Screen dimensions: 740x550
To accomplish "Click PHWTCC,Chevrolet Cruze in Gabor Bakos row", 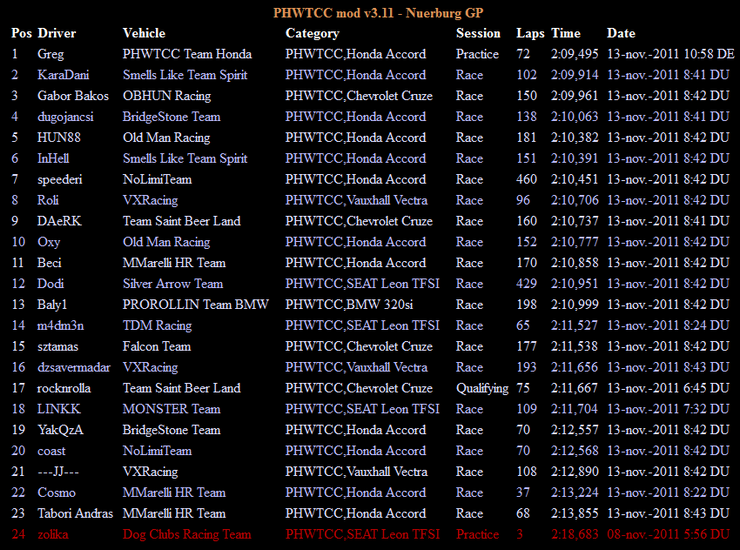I will [359, 96].
